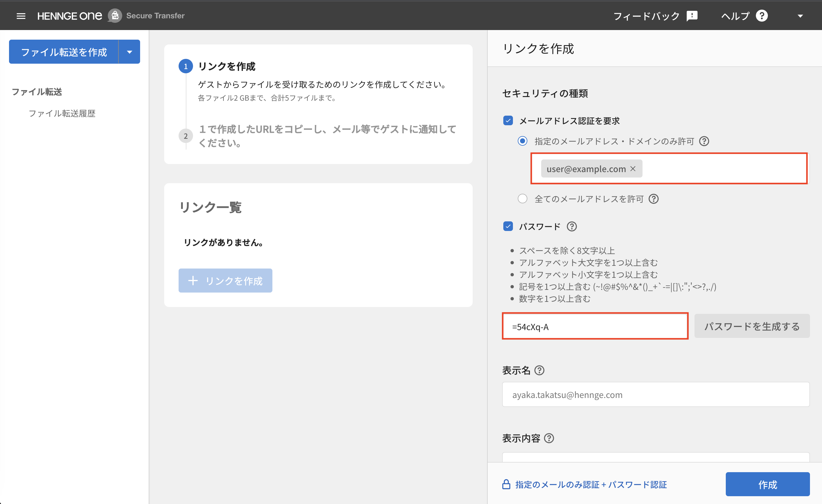This screenshot has width=822, height=504.
Task: Click the ヘルプ question mark icon
Action: point(762,16)
